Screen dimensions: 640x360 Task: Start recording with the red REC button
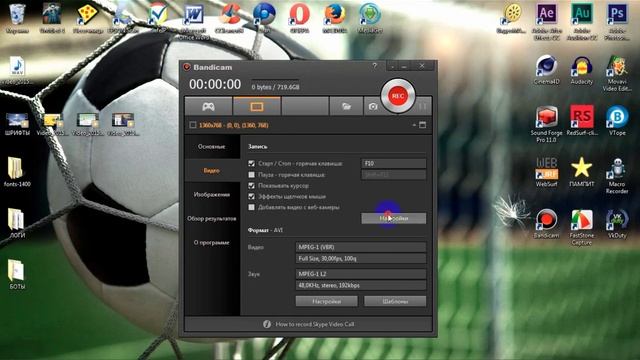(398, 96)
